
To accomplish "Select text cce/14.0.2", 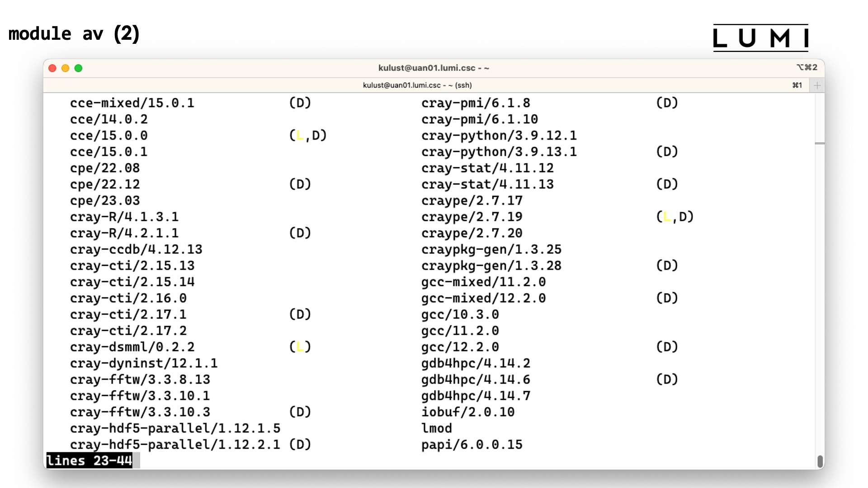I will 109,119.
